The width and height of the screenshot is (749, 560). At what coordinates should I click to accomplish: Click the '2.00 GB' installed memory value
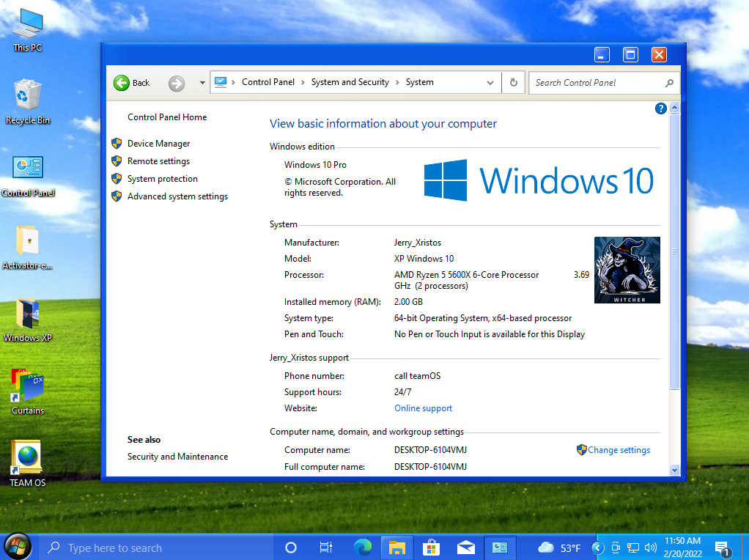coord(408,302)
